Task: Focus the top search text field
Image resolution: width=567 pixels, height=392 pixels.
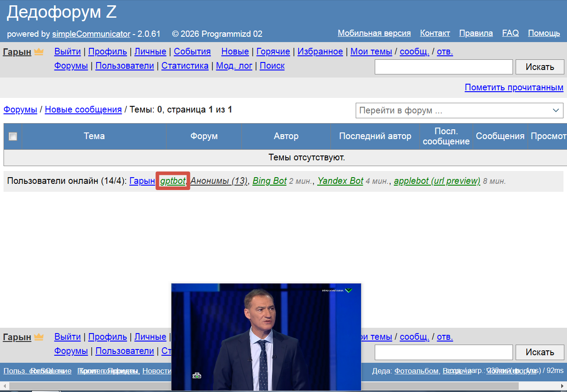Action: tap(443, 67)
